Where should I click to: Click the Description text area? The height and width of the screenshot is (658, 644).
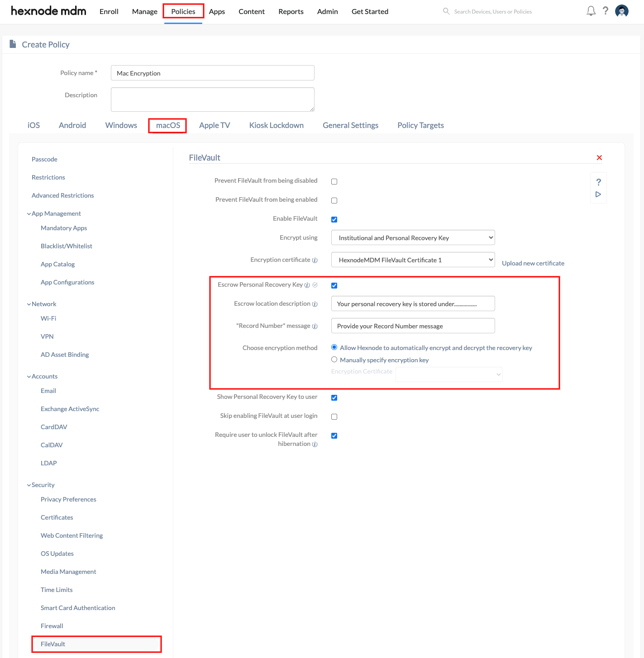[x=213, y=99]
